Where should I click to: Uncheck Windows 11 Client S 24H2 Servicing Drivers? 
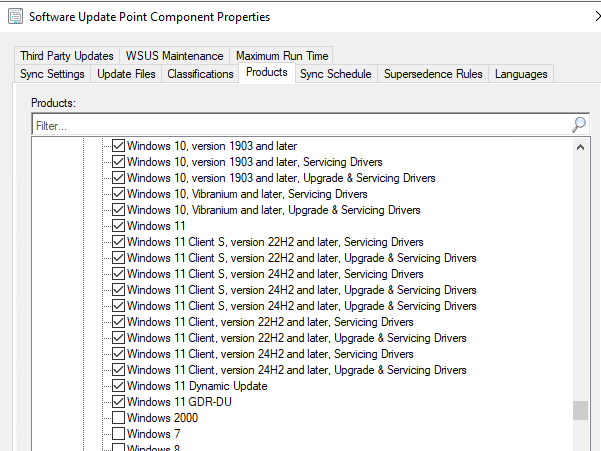(118, 274)
